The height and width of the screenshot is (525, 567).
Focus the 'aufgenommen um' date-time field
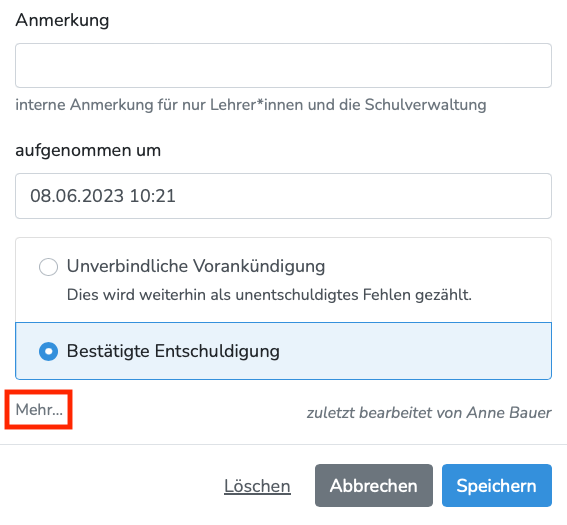(283, 196)
